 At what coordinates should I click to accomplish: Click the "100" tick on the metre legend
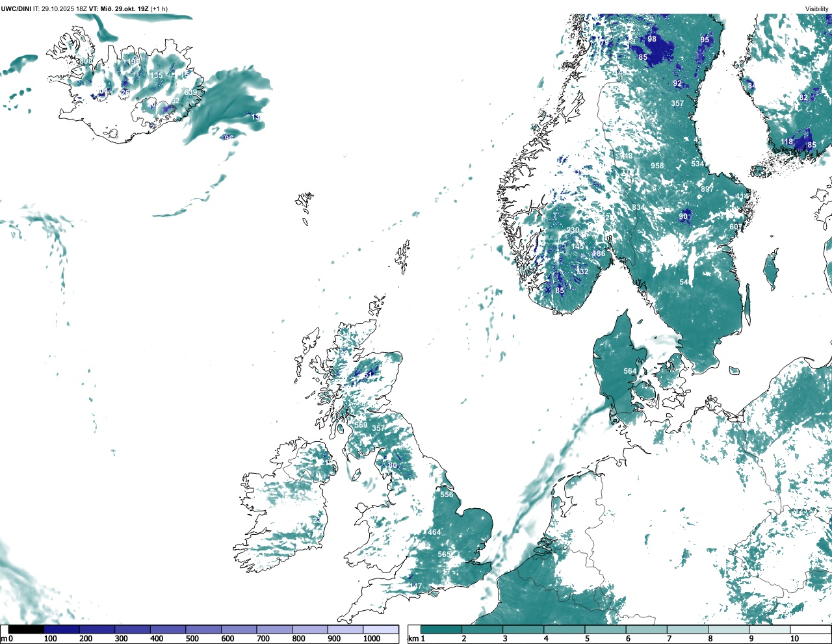[51, 639]
